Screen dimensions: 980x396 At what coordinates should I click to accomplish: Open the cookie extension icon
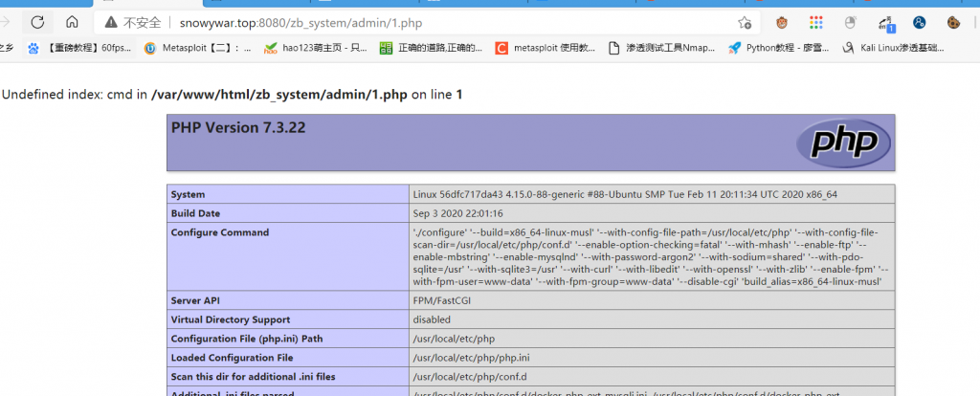[x=954, y=22]
